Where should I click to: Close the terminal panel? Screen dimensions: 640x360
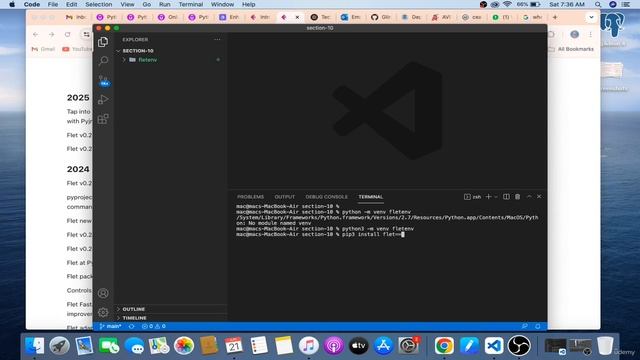[539, 197]
